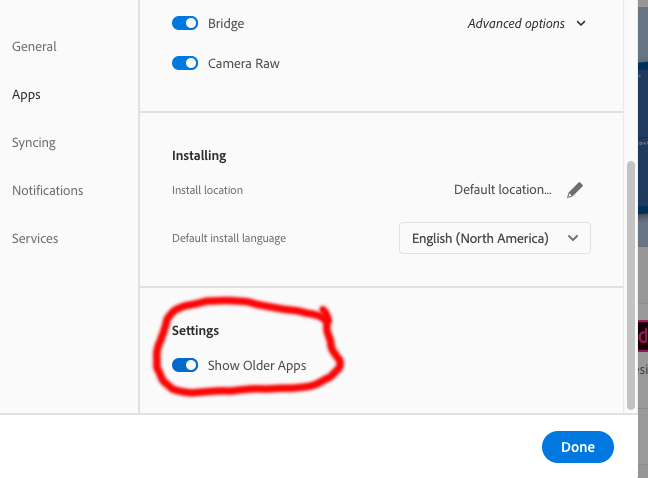Open the Default install language dropdown
This screenshot has height=478, width=648.
[494, 238]
